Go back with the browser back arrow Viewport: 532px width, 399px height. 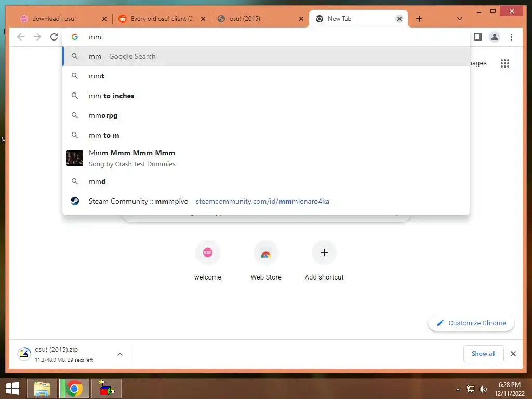pyautogui.click(x=21, y=37)
